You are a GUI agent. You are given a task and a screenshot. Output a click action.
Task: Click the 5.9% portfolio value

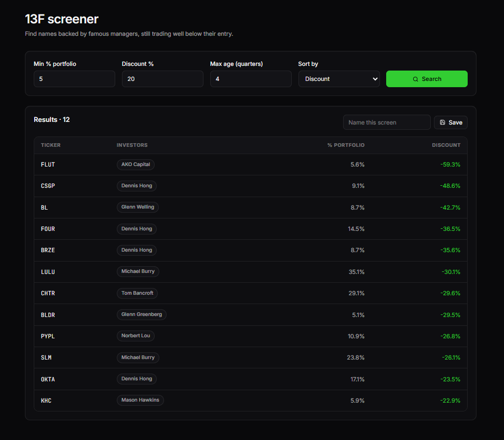(358, 401)
